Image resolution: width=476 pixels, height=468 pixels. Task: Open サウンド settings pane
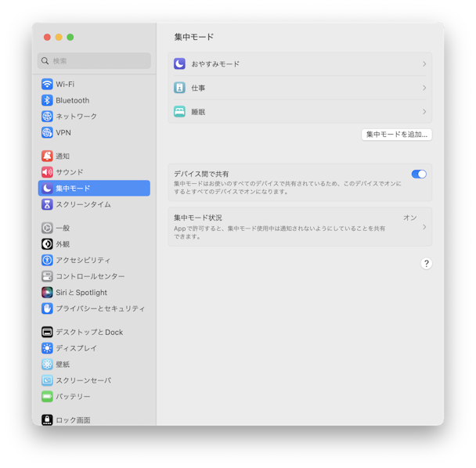tap(94, 172)
